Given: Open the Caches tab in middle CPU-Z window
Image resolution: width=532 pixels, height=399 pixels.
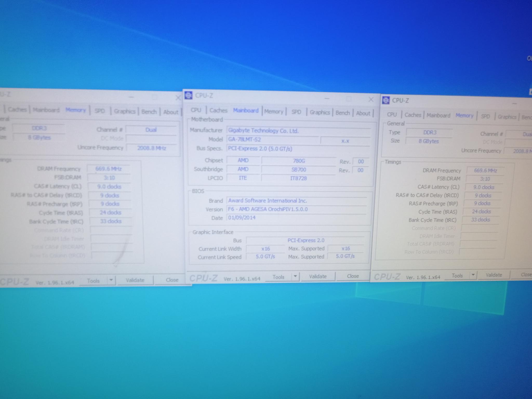Looking at the screenshot, I should 218,111.
